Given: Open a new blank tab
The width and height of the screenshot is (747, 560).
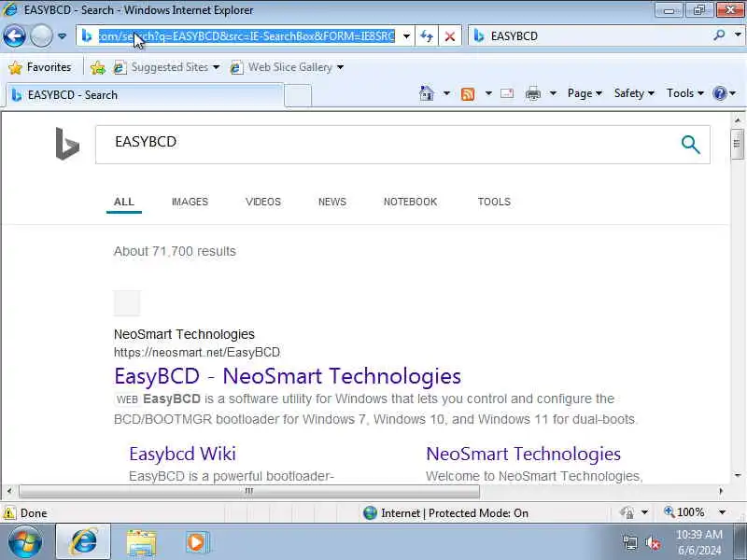Looking at the screenshot, I should tap(298, 96).
